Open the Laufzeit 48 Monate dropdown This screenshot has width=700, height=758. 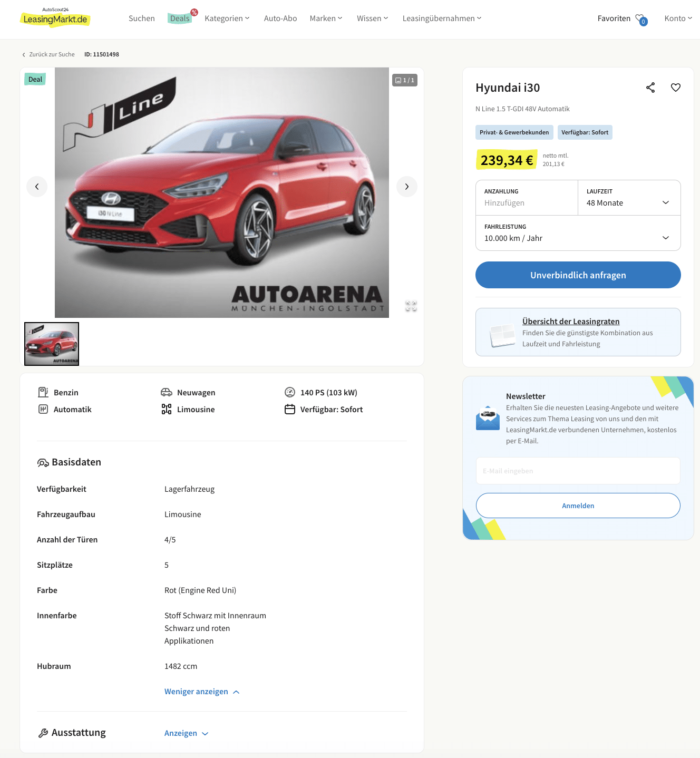(x=629, y=198)
